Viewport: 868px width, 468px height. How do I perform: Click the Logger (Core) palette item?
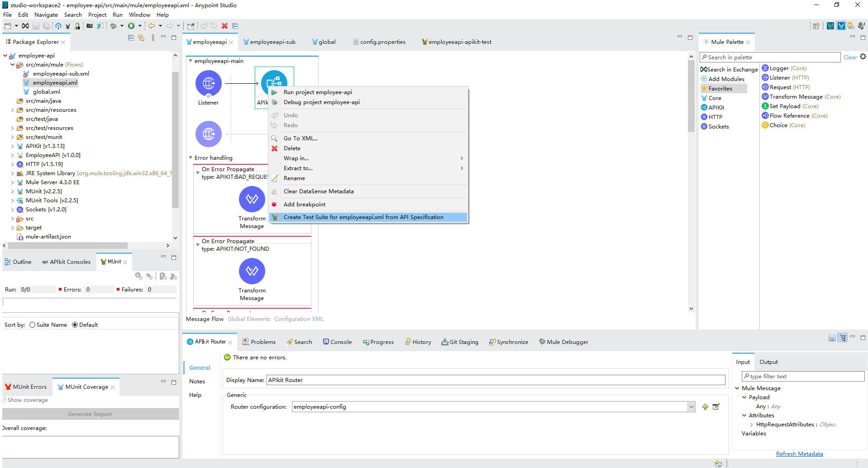click(x=784, y=68)
